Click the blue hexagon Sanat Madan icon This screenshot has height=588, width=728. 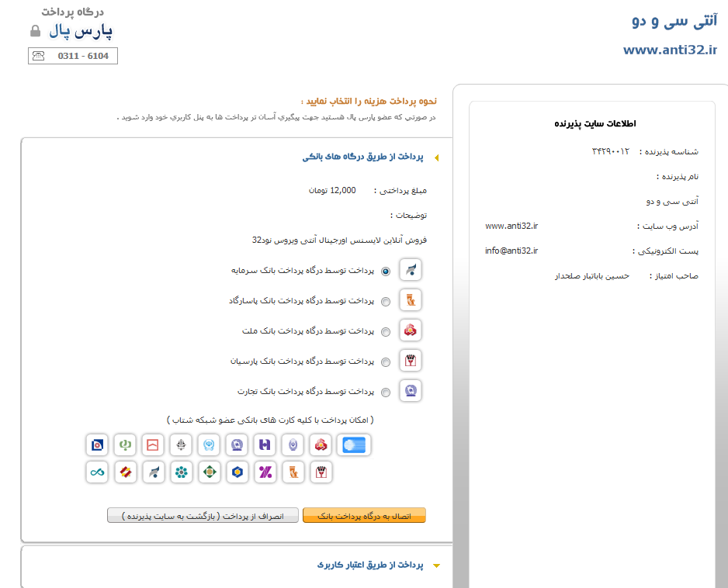(237, 472)
